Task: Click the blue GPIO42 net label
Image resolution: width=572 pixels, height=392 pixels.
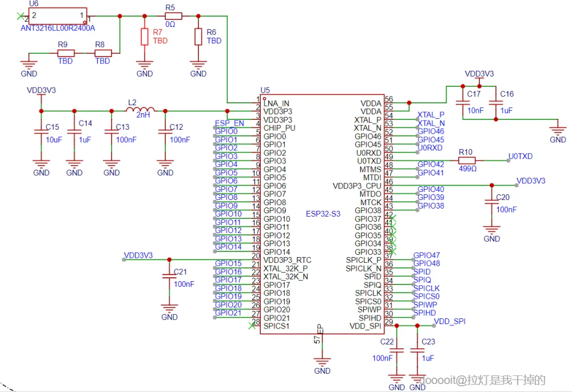Action: pyautogui.click(x=431, y=165)
